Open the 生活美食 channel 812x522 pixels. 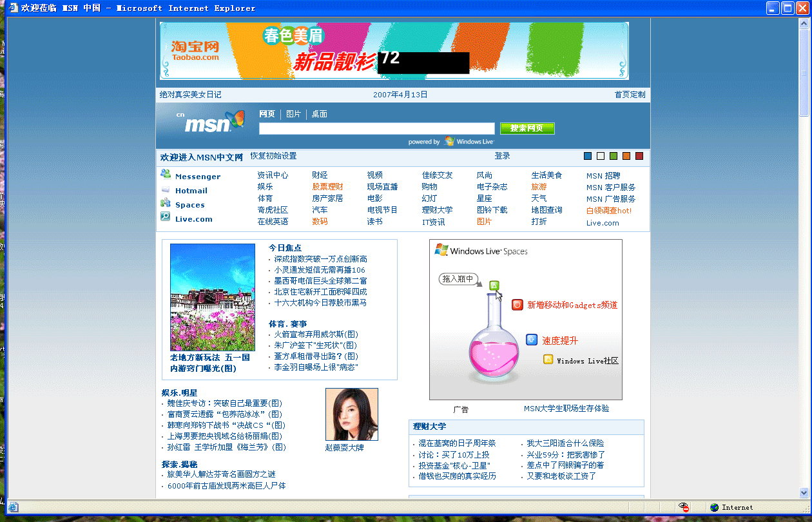point(547,175)
